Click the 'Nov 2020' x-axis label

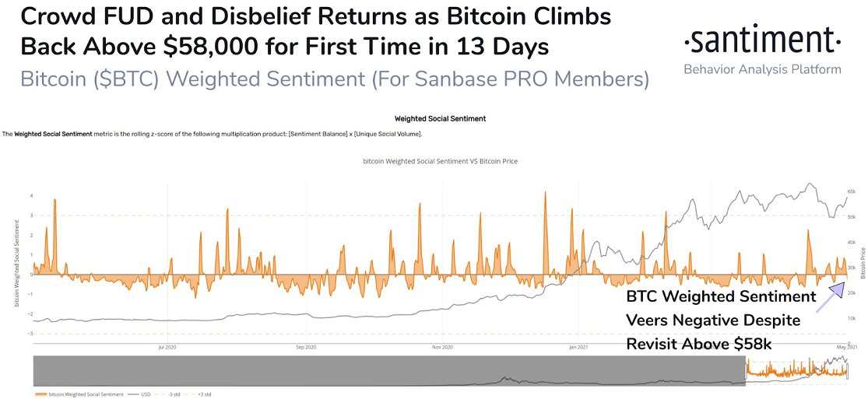tap(443, 347)
